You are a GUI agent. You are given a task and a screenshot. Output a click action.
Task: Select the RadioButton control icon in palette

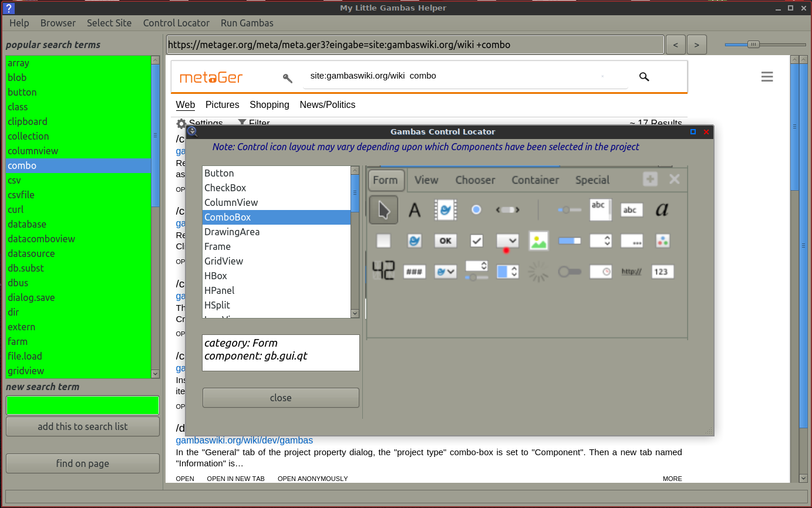pos(476,209)
